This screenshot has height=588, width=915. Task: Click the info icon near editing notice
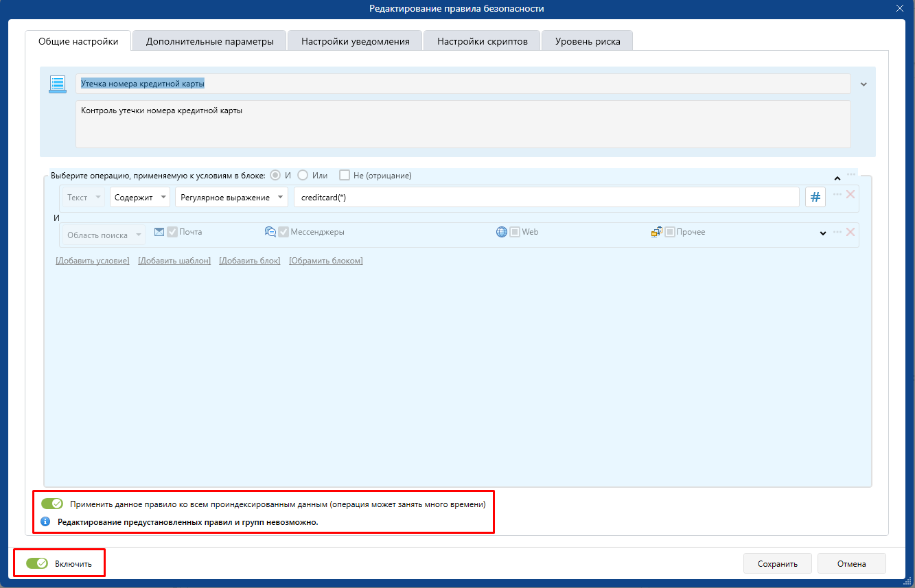46,521
